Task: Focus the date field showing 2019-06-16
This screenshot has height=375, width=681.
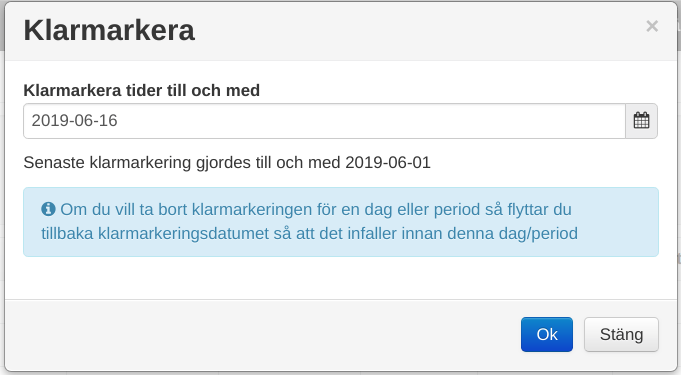Action: tap(324, 121)
